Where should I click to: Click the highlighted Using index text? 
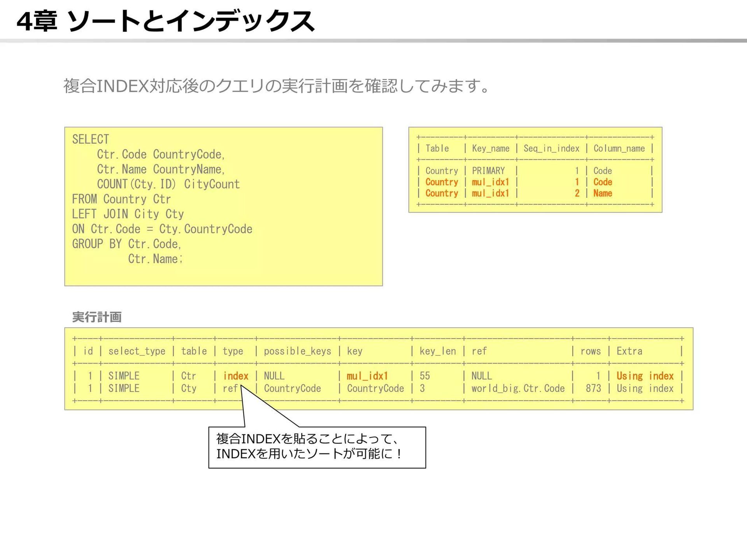pyautogui.click(x=645, y=376)
